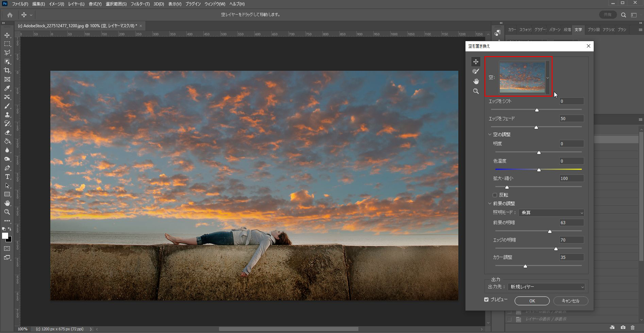The height and width of the screenshot is (333, 644).
Task: Click the 色温度 slider handle
Action: (x=539, y=170)
